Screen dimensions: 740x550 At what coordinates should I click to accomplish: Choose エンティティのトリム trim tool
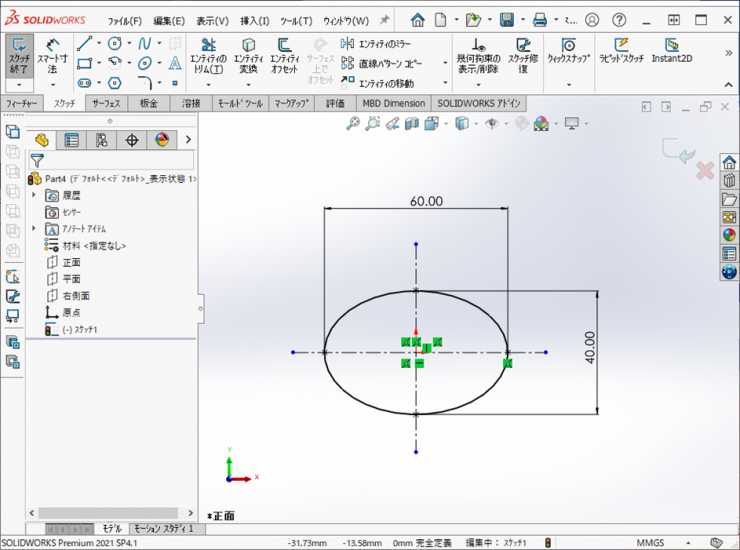[207, 57]
